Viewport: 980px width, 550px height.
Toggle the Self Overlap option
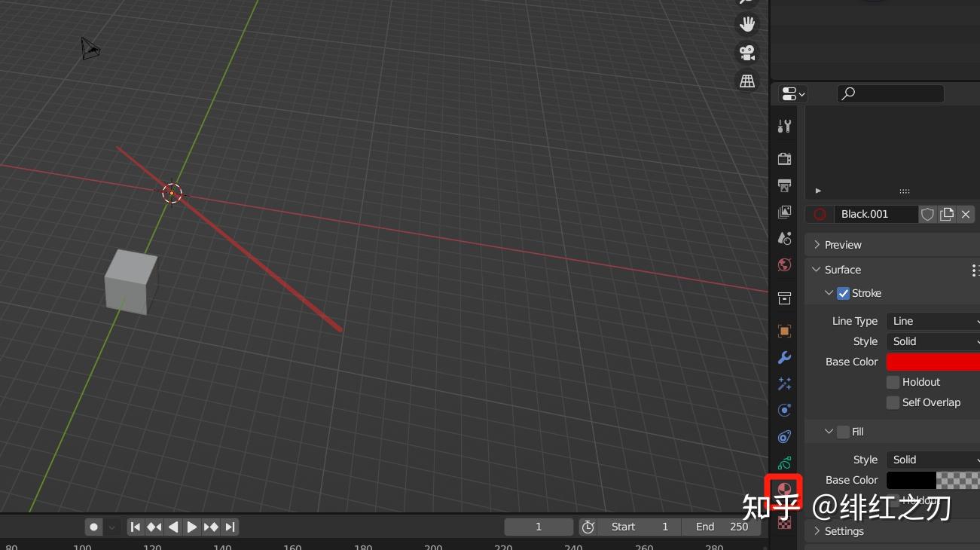[x=893, y=402]
